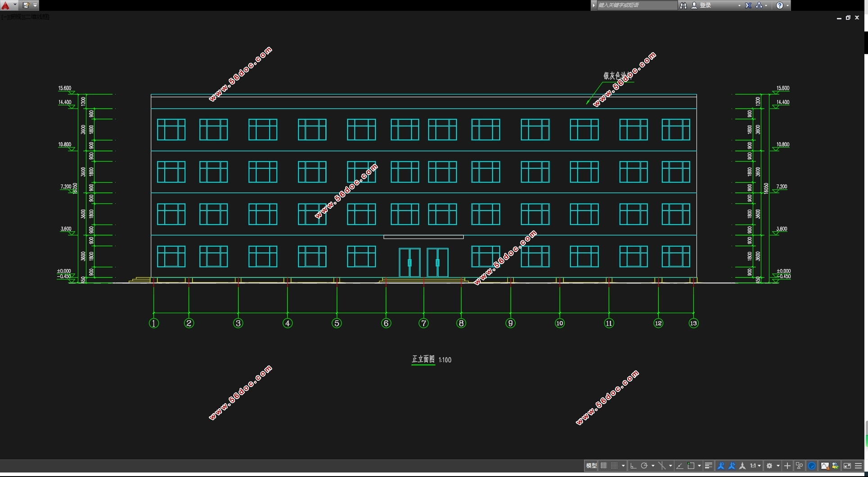Select the right 3.600 elevation label
868x477 pixels.
tap(782, 229)
